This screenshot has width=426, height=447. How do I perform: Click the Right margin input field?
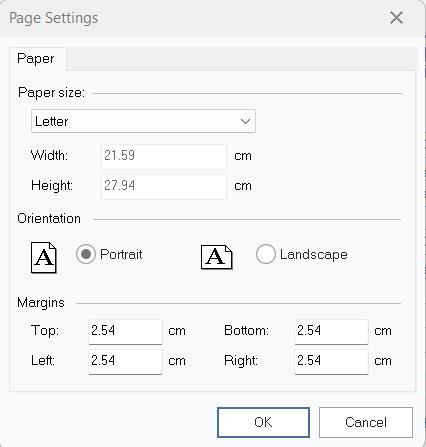point(331,361)
